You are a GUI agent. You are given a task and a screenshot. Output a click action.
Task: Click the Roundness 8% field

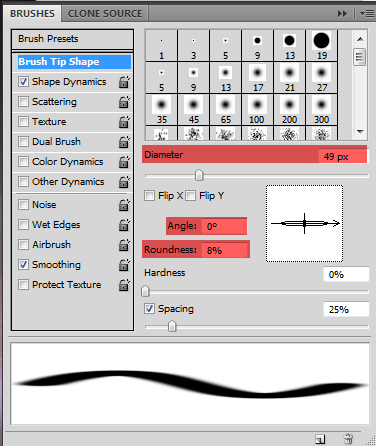(225, 250)
